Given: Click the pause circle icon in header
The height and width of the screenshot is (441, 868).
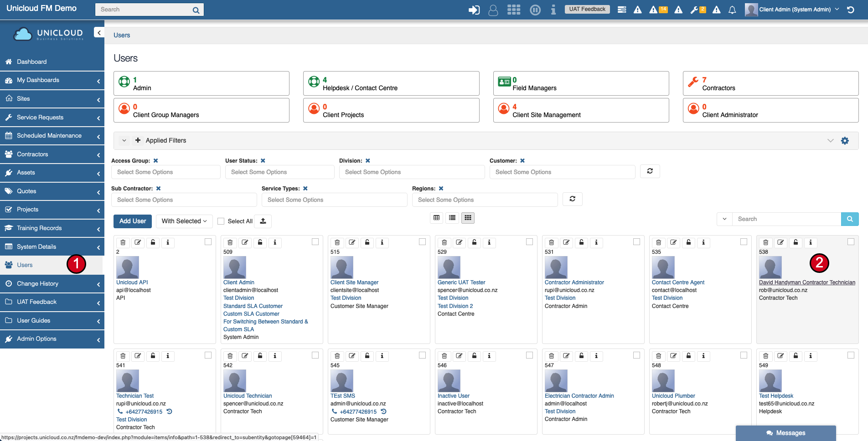Looking at the screenshot, I should point(535,10).
